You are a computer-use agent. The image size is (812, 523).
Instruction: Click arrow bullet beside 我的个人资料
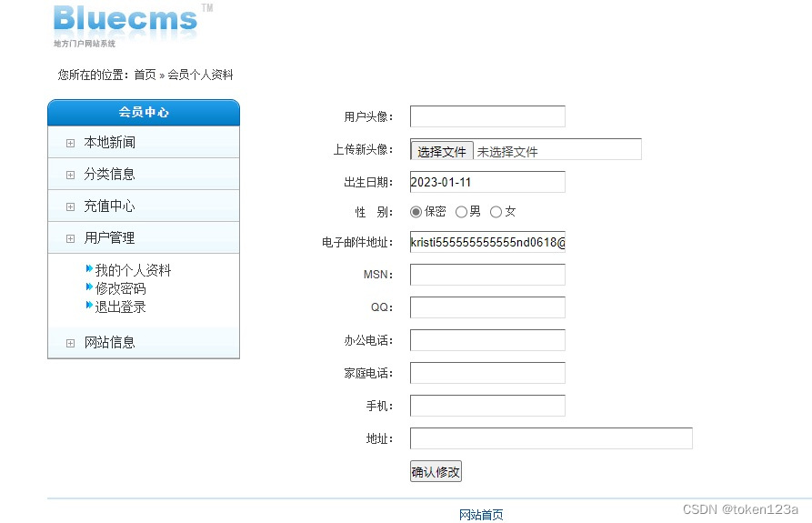[89, 268]
